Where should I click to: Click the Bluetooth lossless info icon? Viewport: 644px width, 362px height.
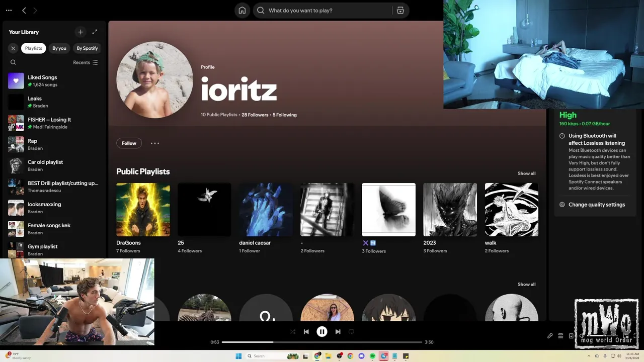pyautogui.click(x=562, y=136)
